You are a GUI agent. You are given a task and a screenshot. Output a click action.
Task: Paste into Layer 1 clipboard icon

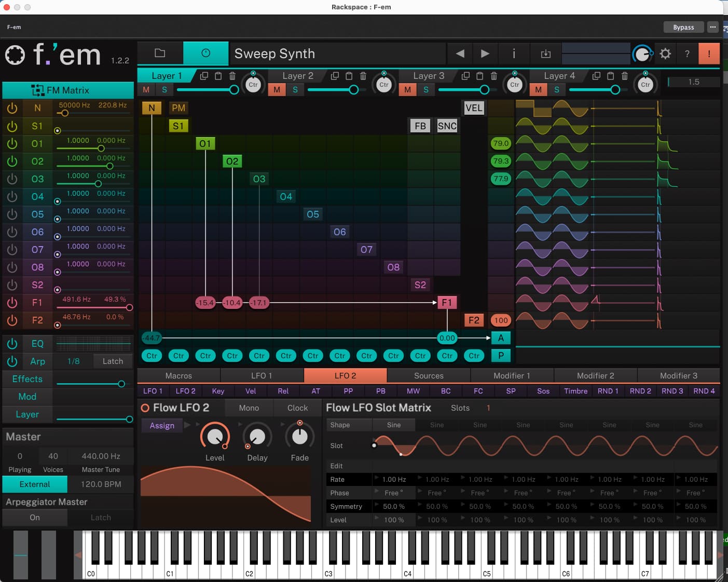click(x=218, y=76)
